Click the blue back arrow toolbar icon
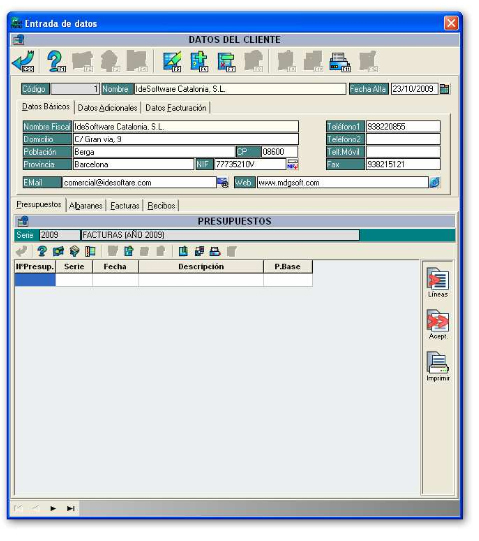 click(23, 61)
